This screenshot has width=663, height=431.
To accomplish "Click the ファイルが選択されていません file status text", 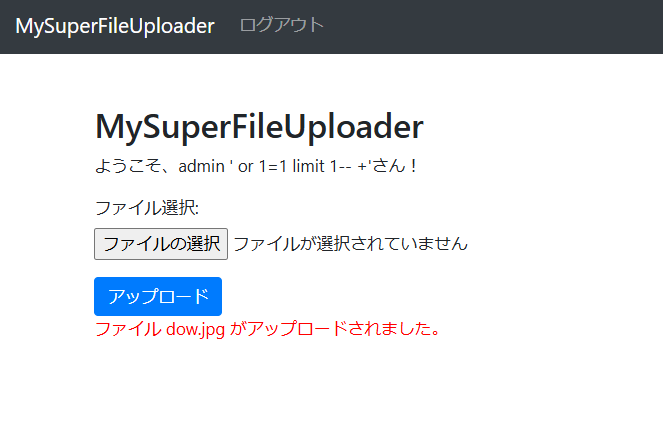I will pos(351,244).
